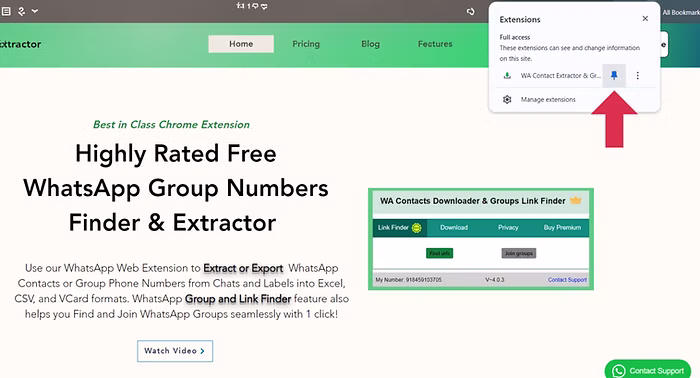Click the Join groups button in preview
Screen dimensions: 700x378
click(x=519, y=253)
